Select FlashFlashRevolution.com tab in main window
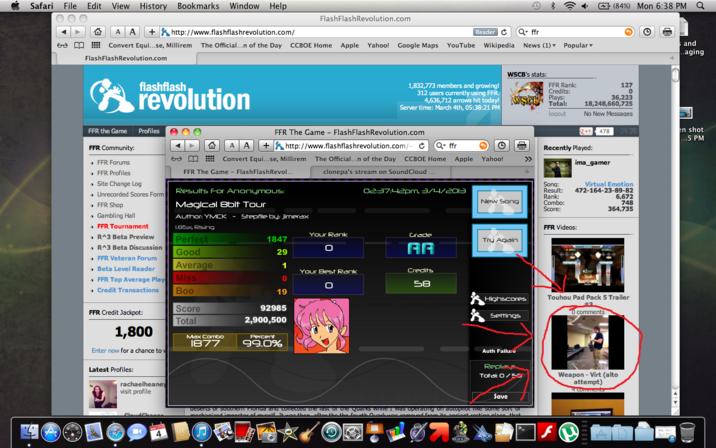716x448 pixels. tap(126, 58)
